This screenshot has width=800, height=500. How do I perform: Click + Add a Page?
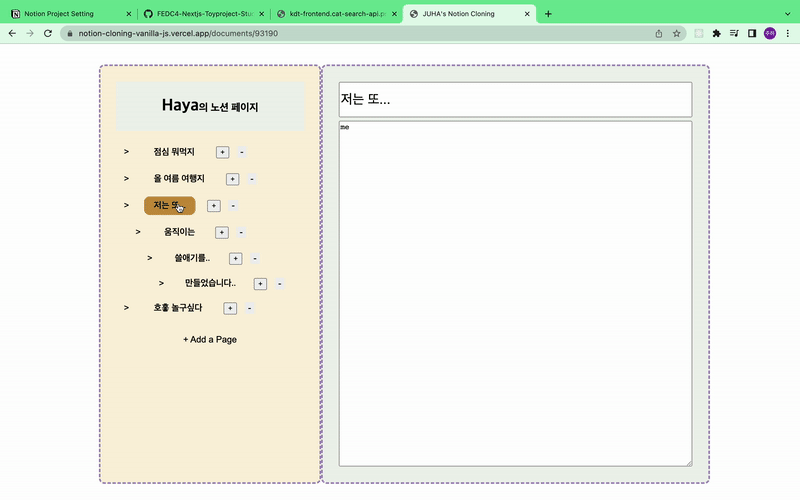pyautogui.click(x=210, y=339)
